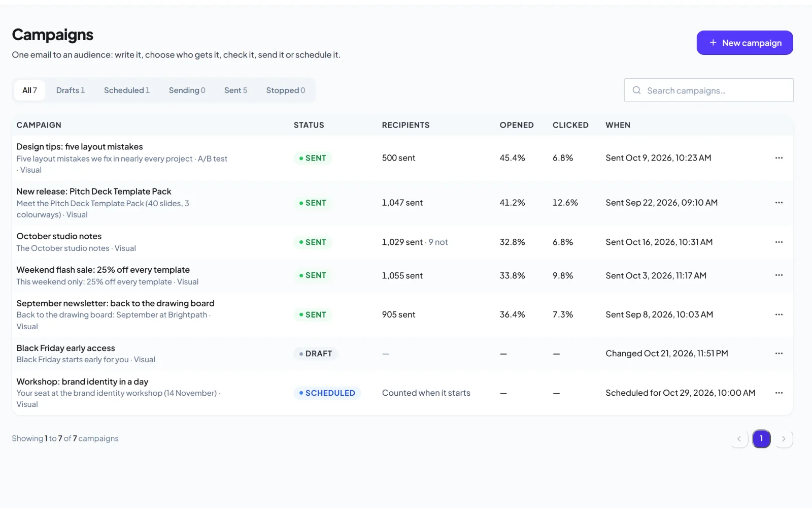Click the DRAFT status badge
This screenshot has width=812, height=508.
tap(316, 354)
